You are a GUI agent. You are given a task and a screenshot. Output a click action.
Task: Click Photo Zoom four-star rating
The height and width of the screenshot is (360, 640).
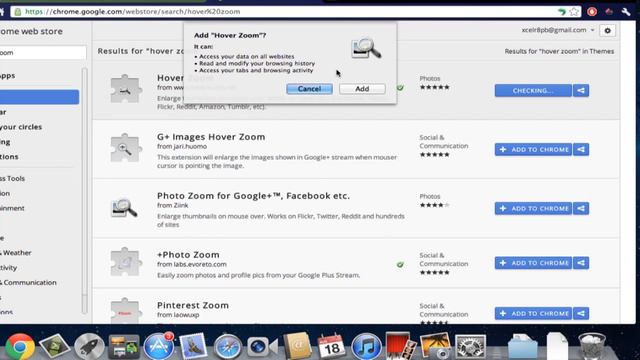(434, 205)
